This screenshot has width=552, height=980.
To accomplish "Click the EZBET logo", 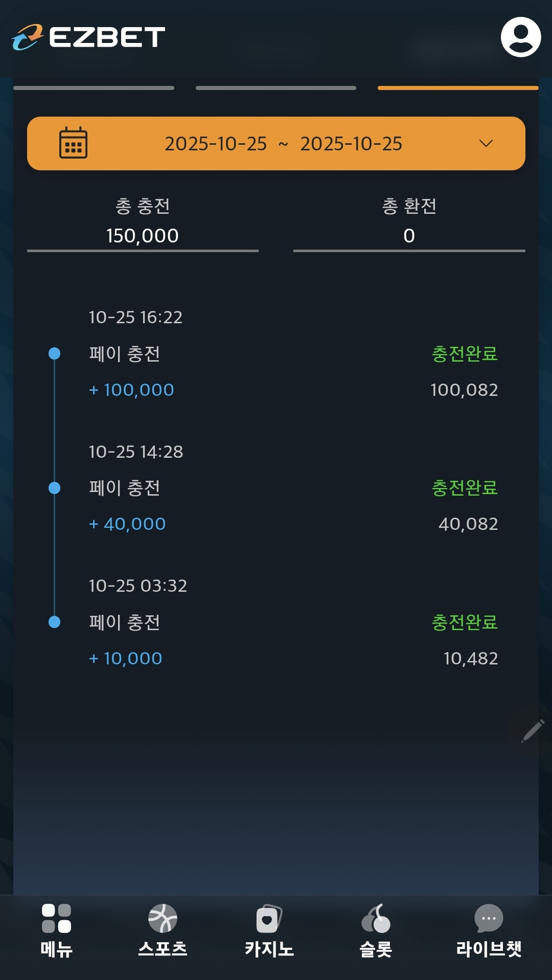I will tap(89, 37).
